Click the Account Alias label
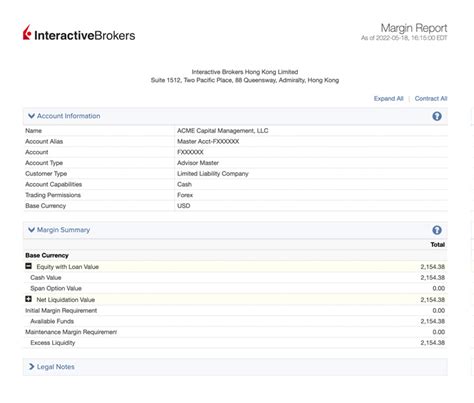 pos(44,141)
